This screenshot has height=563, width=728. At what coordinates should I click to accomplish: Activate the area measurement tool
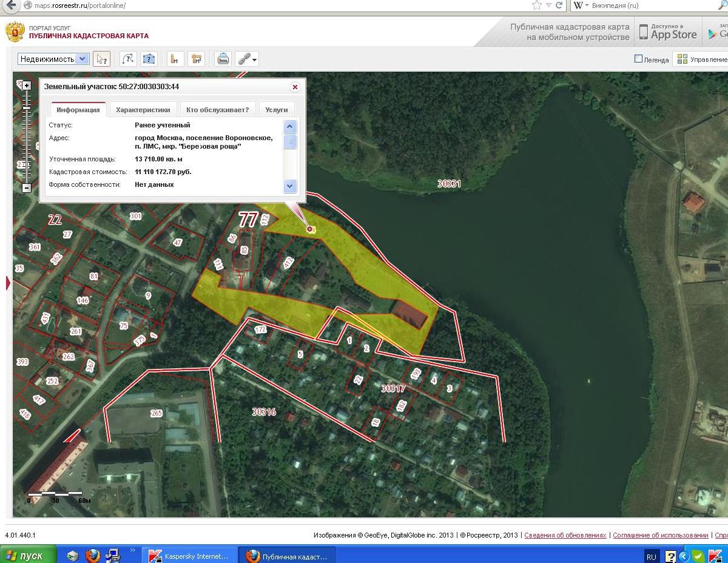coord(196,59)
